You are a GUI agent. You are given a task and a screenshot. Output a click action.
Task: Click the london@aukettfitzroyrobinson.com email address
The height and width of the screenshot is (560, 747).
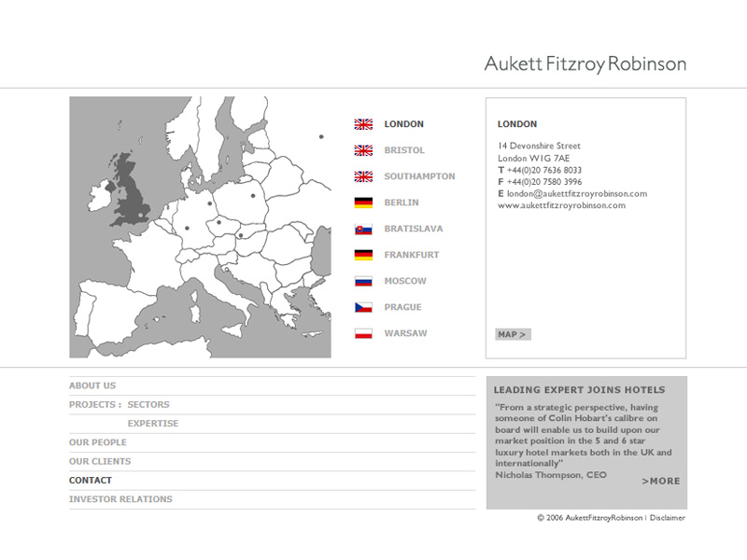click(576, 194)
